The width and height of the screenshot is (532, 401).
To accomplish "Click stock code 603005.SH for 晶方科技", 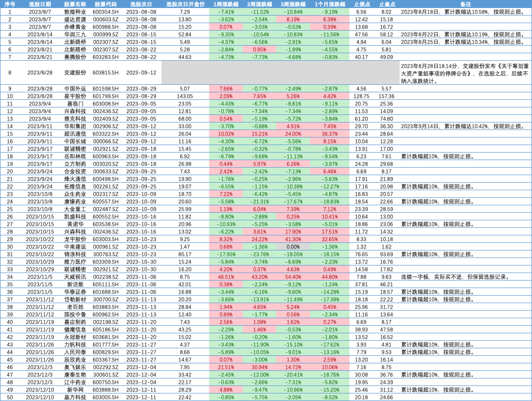I will 105,397.
